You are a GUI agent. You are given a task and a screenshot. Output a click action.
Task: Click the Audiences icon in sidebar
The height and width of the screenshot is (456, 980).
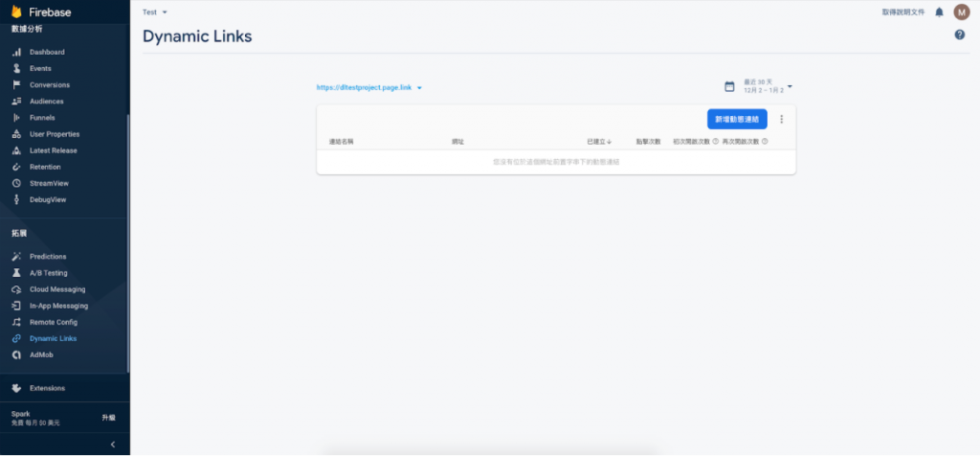click(x=17, y=102)
